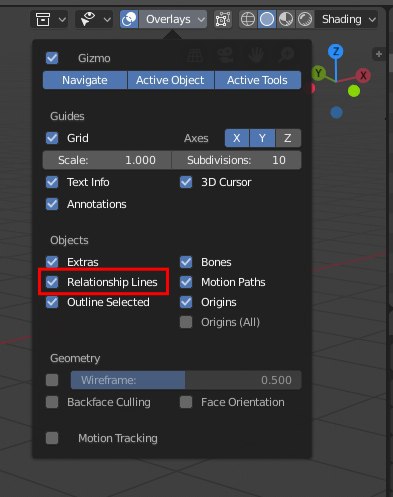Screen dimensions: 393x497
Task: Click the Wireframe threshold slider
Action: (186, 380)
